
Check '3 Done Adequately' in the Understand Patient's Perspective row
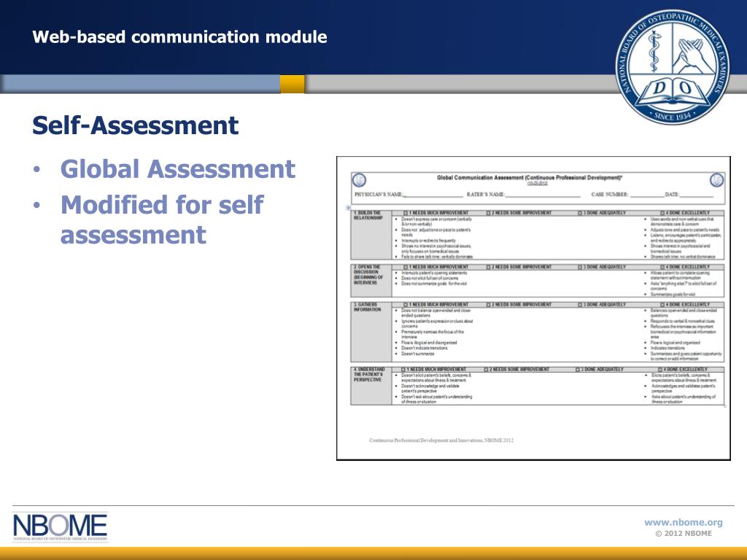(x=578, y=370)
